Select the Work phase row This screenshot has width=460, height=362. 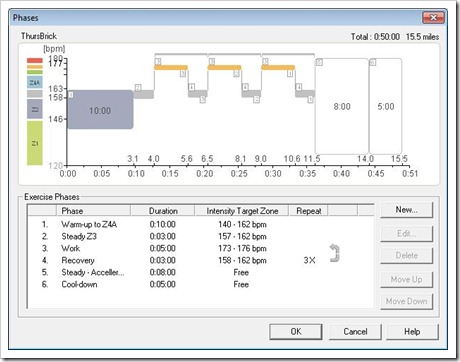tap(200, 248)
